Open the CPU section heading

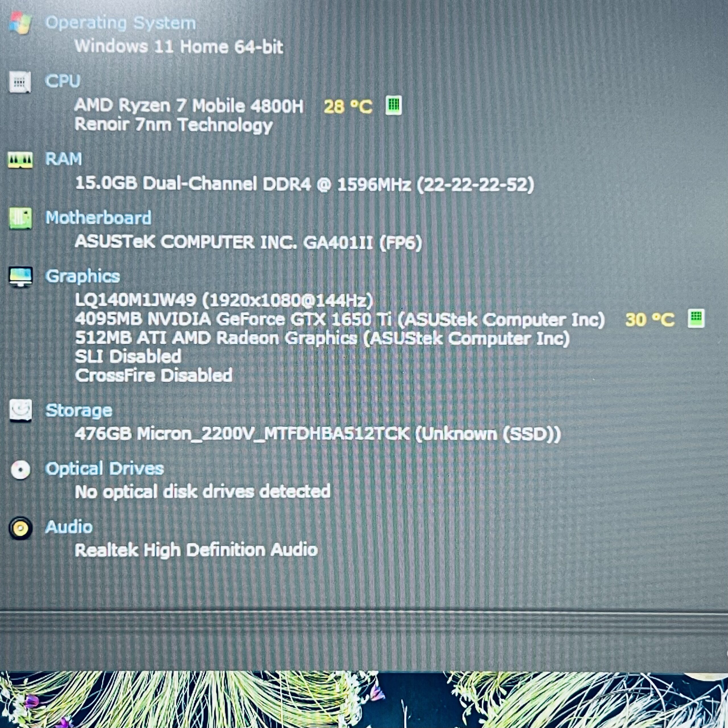pos(63,81)
